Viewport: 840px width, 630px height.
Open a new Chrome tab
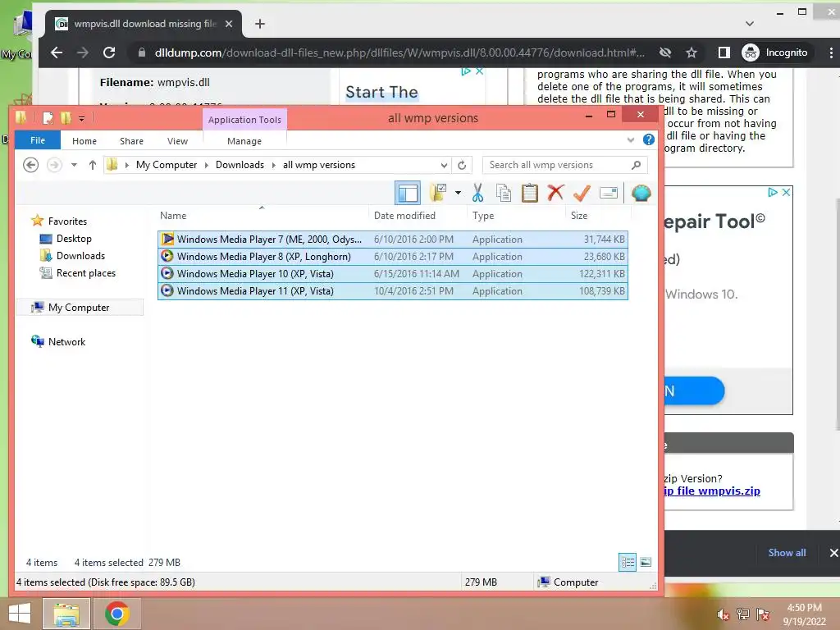coord(260,24)
